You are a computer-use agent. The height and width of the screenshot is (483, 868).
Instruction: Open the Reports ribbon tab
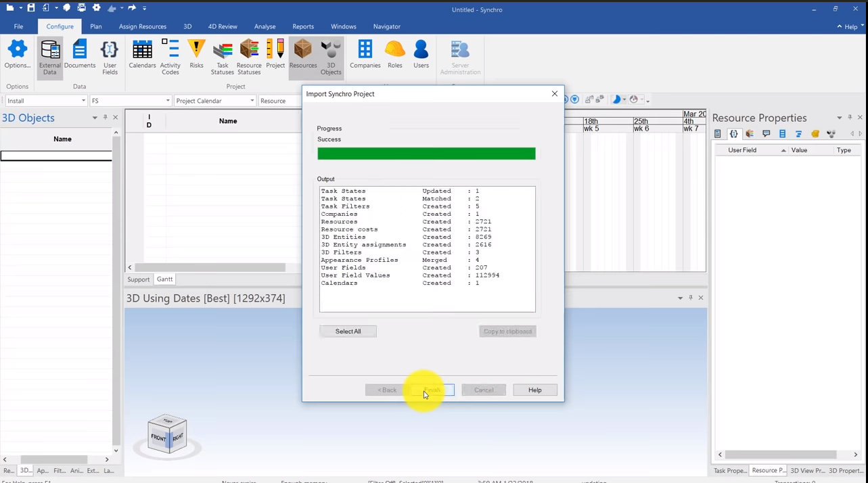tap(303, 26)
